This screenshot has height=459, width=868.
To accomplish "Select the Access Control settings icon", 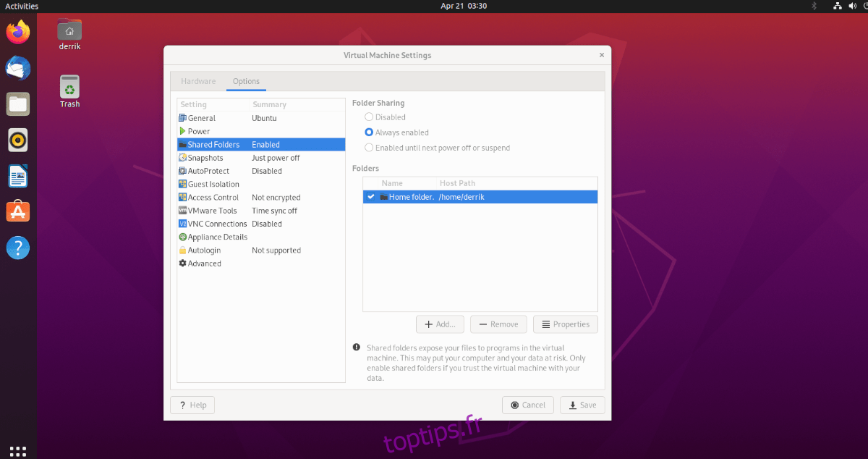I will pyautogui.click(x=182, y=197).
